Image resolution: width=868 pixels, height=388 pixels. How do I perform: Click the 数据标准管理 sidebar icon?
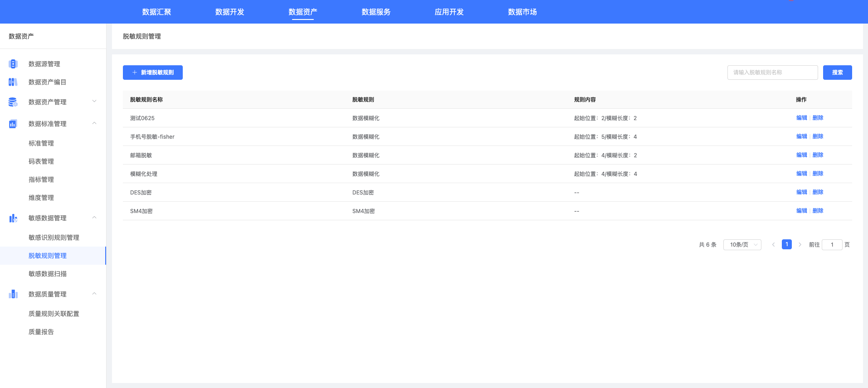coord(13,124)
